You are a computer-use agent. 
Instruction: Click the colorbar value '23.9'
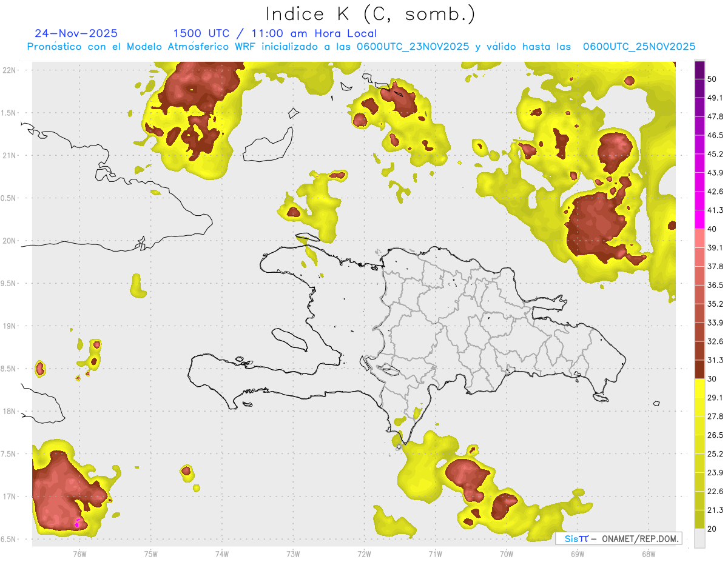[x=715, y=473]
